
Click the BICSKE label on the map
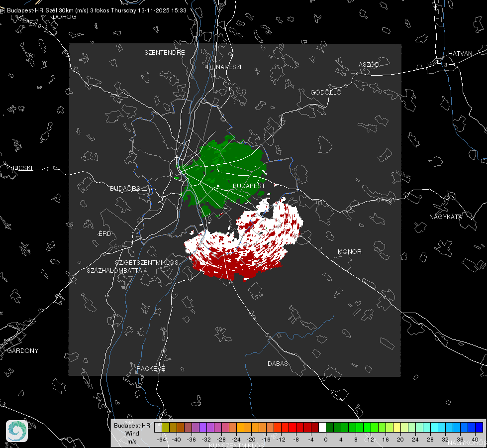pyautogui.click(x=23, y=168)
